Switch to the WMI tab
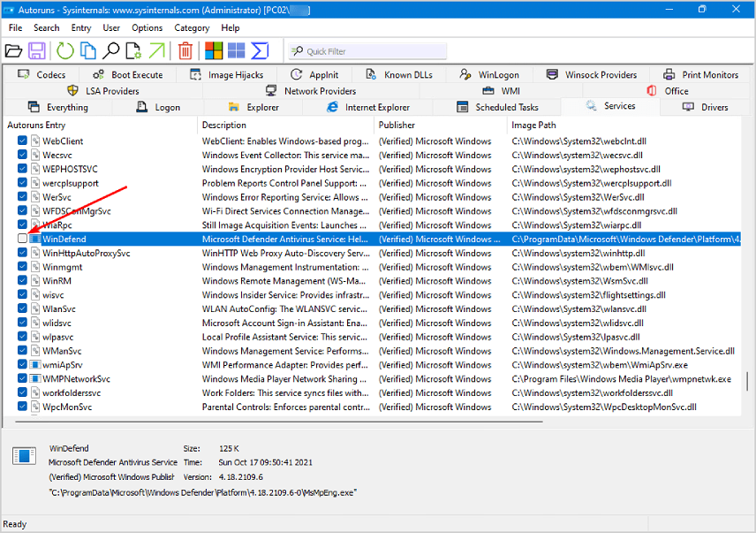The width and height of the screenshot is (756, 533). (502, 91)
